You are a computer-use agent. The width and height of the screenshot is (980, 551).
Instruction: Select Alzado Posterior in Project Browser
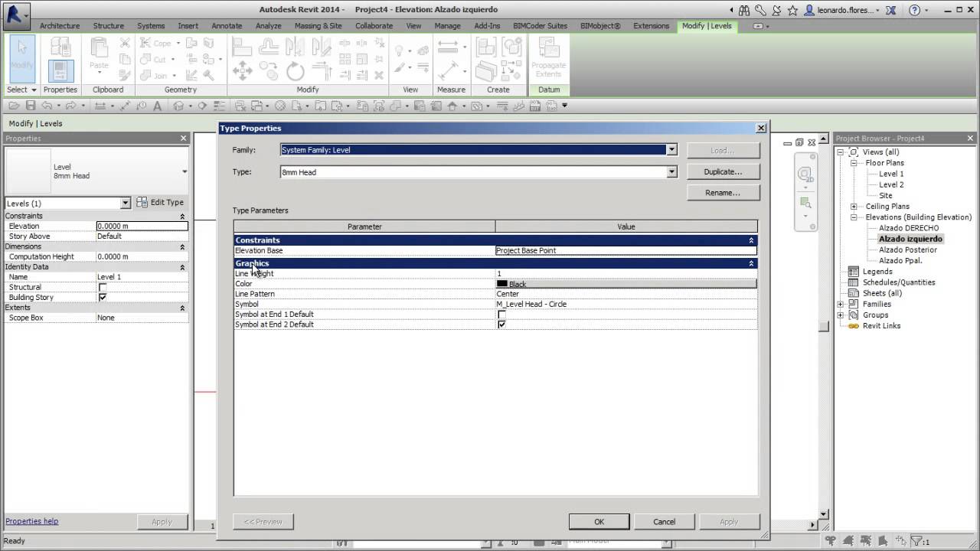point(908,249)
